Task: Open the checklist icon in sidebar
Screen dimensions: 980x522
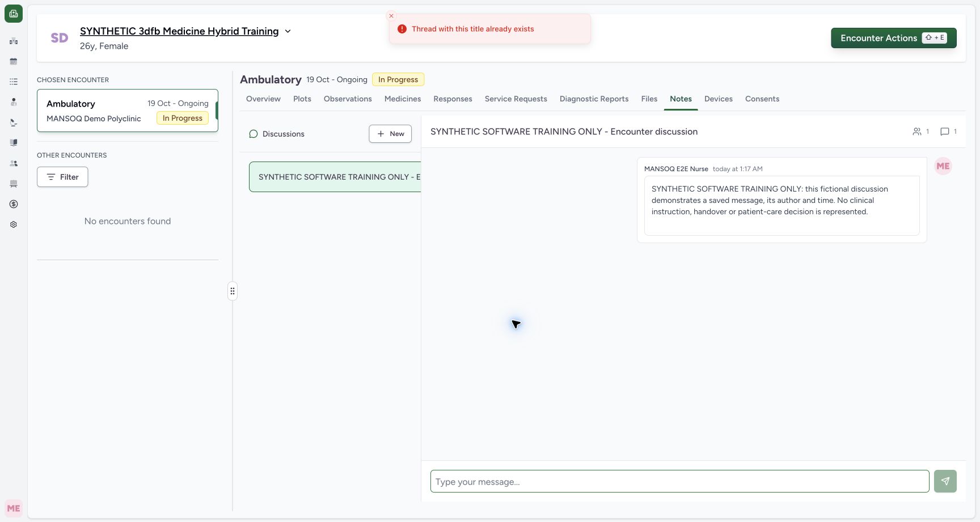Action: point(14,82)
